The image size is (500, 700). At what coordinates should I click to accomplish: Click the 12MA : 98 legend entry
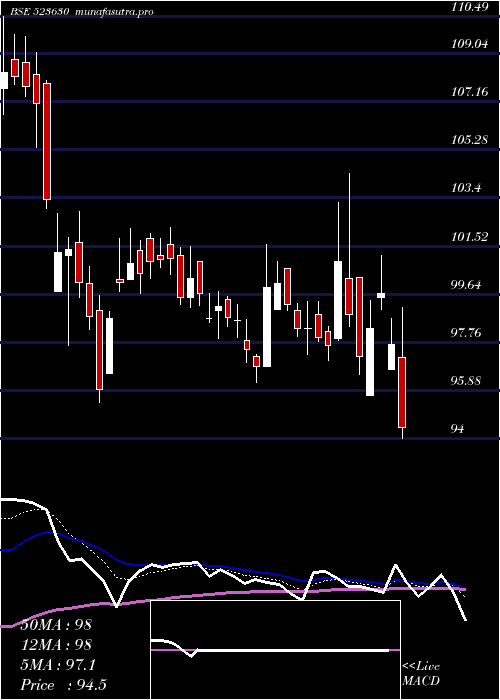pyautogui.click(x=56, y=645)
